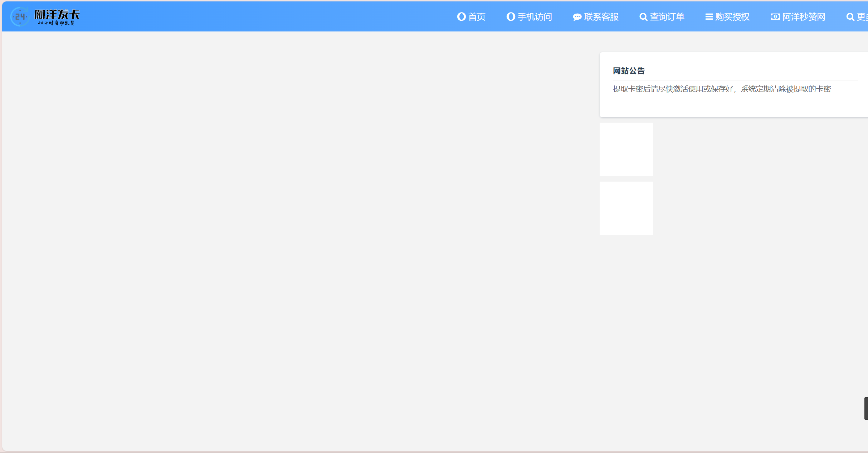Open the 联系客服 customer service menu item
This screenshot has height=453, width=868.
click(x=601, y=16)
